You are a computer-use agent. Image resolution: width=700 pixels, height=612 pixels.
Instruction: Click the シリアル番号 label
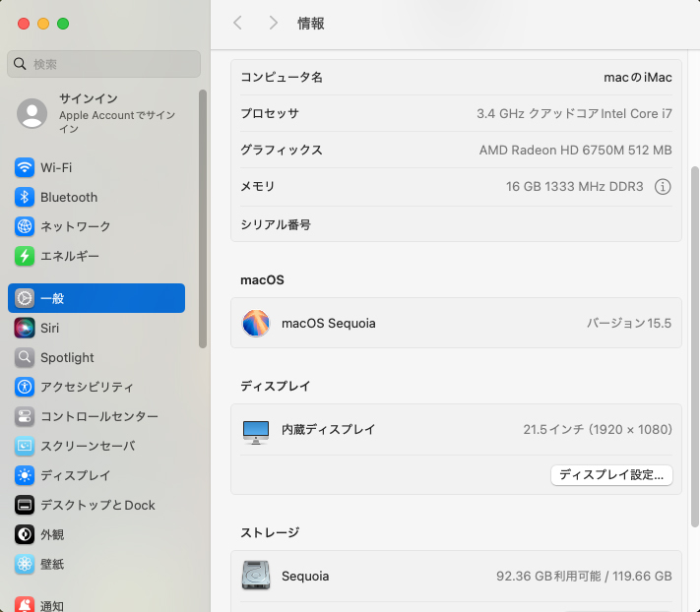pos(276,224)
